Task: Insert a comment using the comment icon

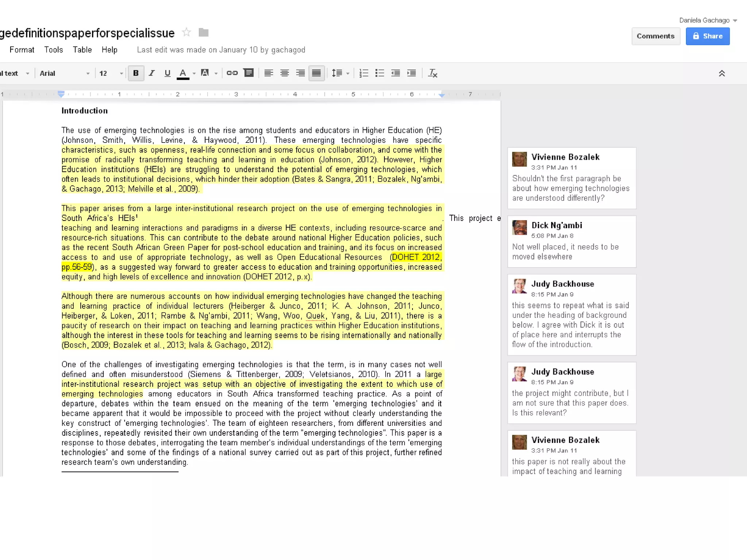Action: [x=249, y=73]
